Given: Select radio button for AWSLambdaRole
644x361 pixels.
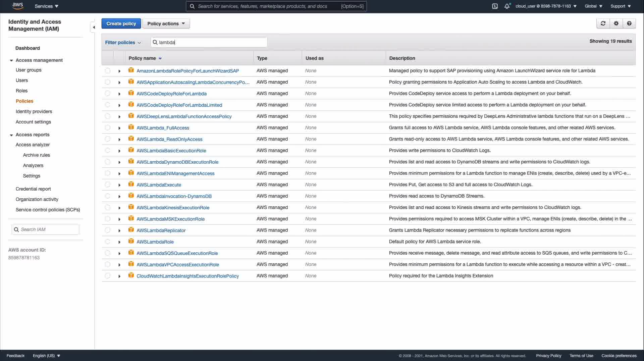Looking at the screenshot, I should [107, 242].
